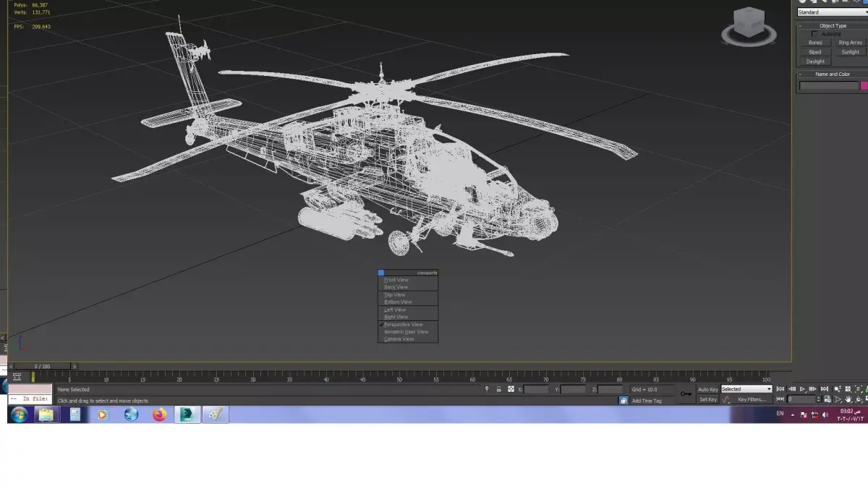The width and height of the screenshot is (868, 488).
Task: Click the Zoom Extents Selected icon
Action: [x=859, y=389]
